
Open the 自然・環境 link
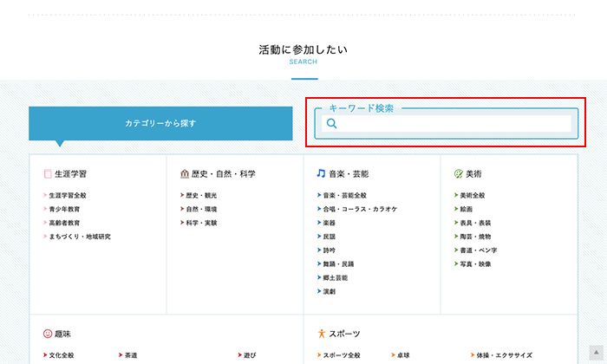[x=201, y=209]
